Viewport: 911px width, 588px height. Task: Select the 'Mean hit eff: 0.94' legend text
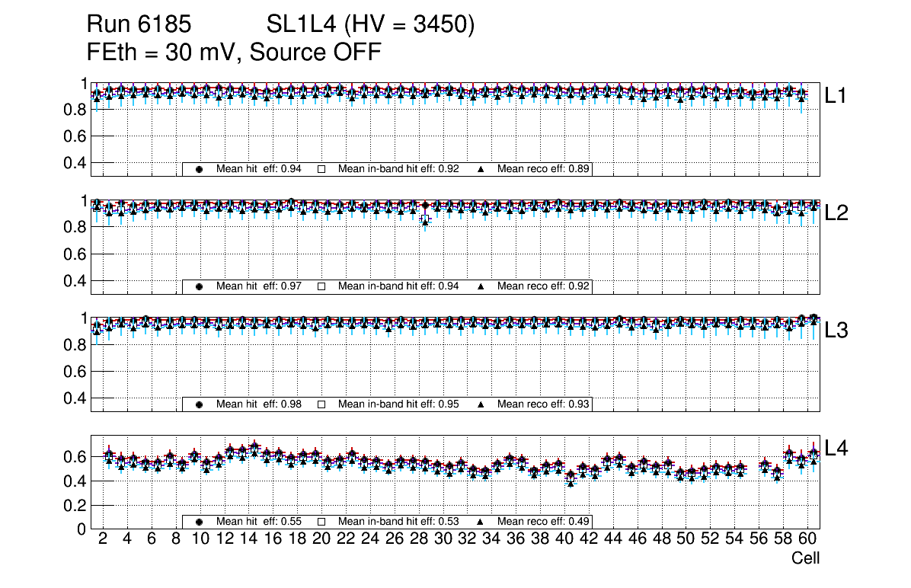[x=259, y=169]
